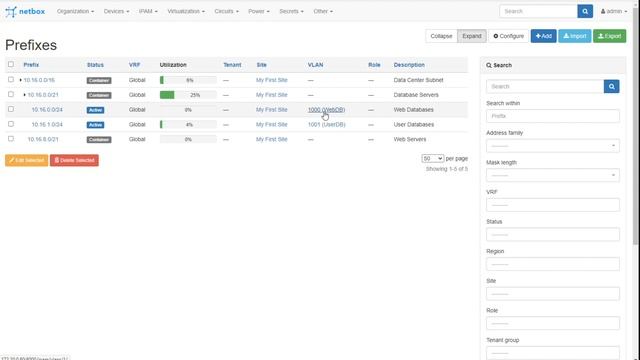Open prefix 10.16.0.0/16 link
The image size is (640, 360).
pos(39,80)
